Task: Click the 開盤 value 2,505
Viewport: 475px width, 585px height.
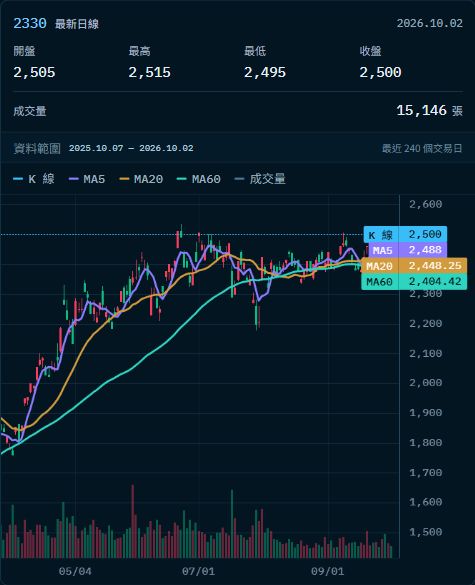Action: [x=34, y=72]
